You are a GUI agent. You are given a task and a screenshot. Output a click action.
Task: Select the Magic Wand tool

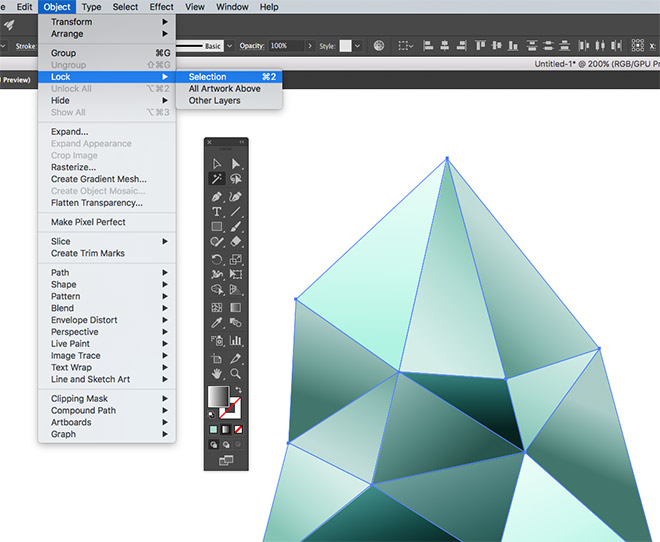(216, 179)
